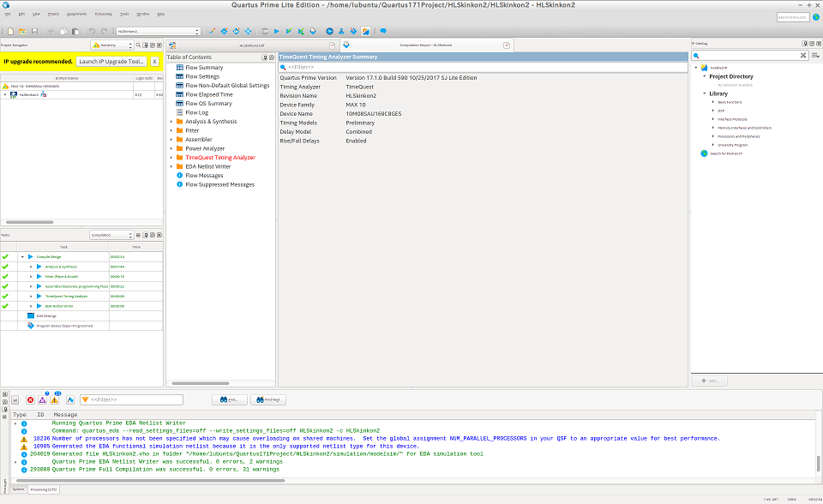Click the IP Catalog options menu icon
This screenshot has height=504, width=823.
pyautogui.click(x=815, y=56)
